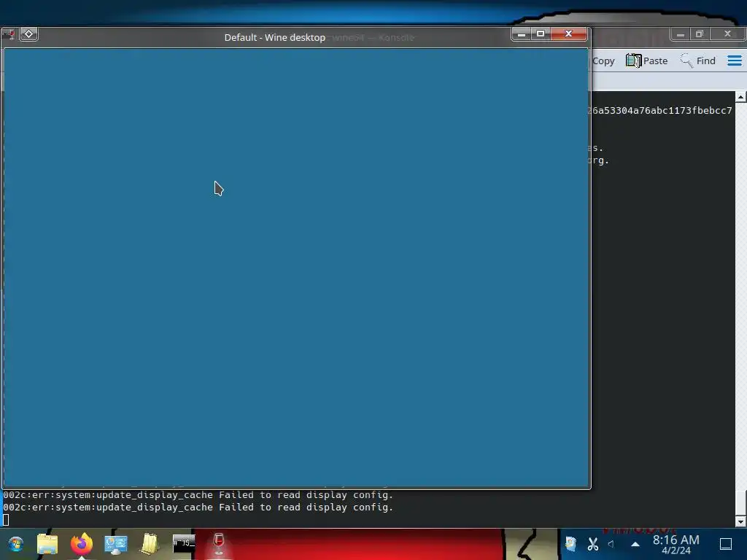Close the Wine desktop window
Screen dimensions: 747x560
[568, 34]
